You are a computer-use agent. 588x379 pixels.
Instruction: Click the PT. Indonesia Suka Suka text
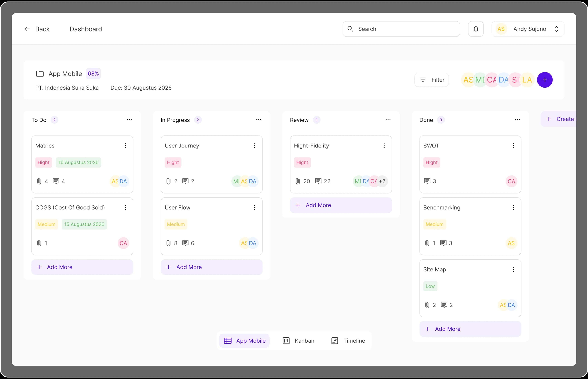pos(67,88)
